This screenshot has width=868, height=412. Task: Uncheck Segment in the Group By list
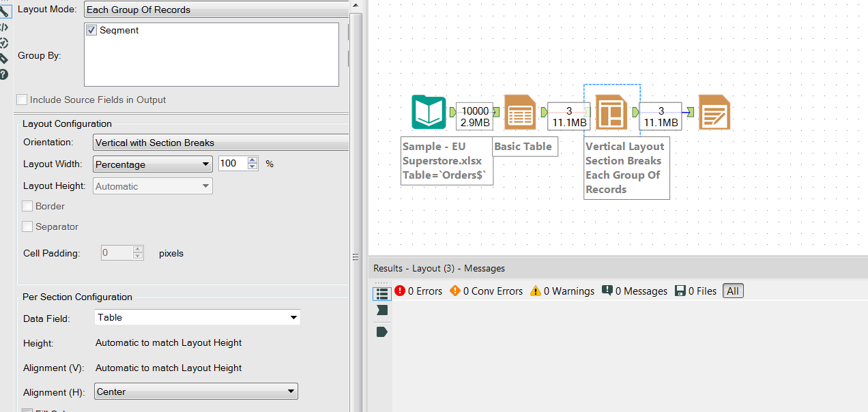(91, 30)
